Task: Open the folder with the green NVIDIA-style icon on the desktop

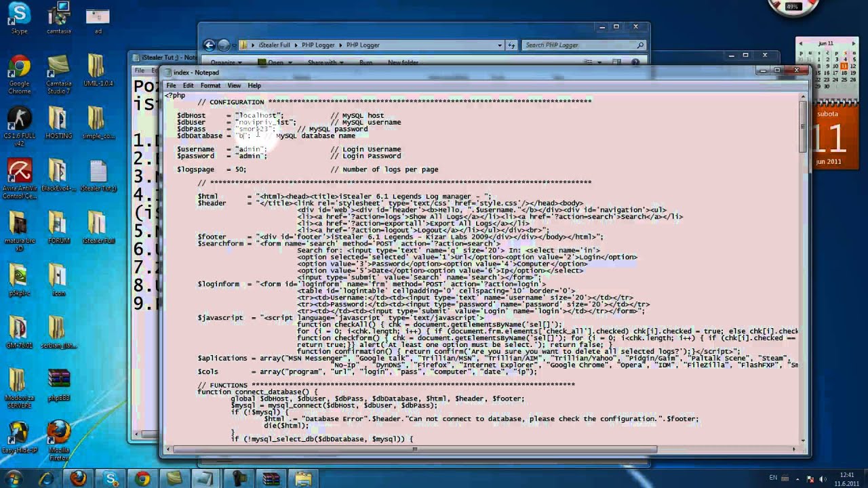Action: click(x=19, y=281)
